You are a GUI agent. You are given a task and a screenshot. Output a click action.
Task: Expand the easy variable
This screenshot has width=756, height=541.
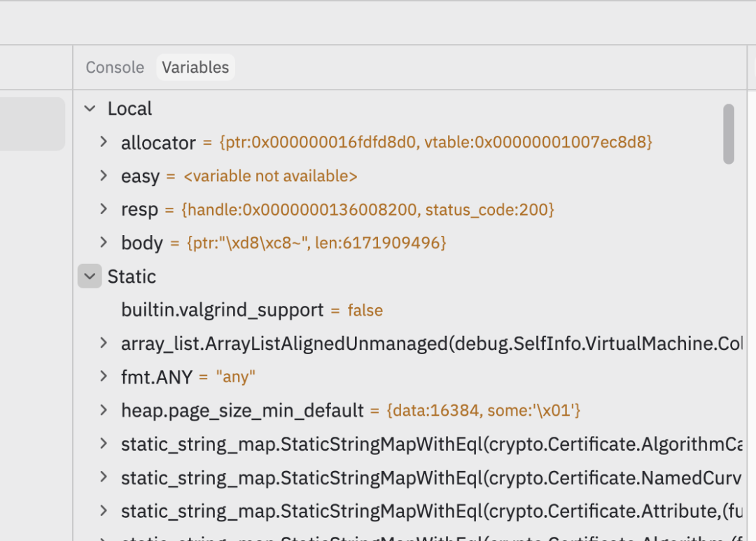[x=103, y=176]
